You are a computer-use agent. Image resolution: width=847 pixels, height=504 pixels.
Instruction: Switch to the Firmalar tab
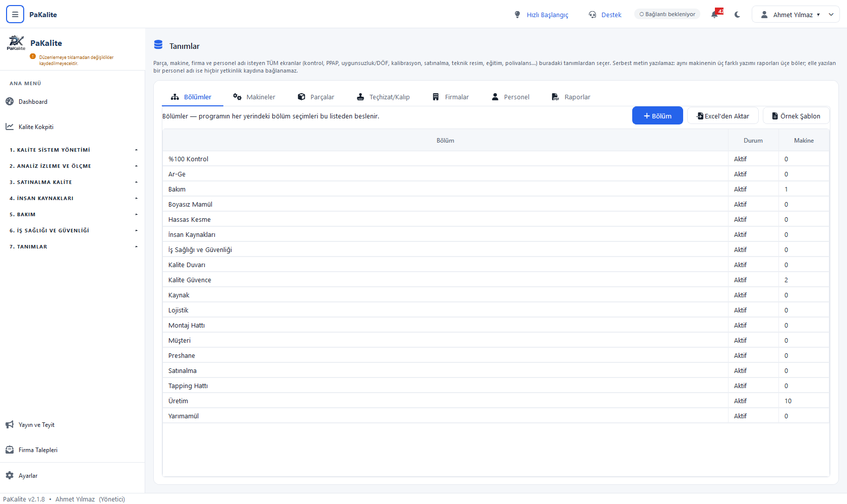[x=451, y=97]
